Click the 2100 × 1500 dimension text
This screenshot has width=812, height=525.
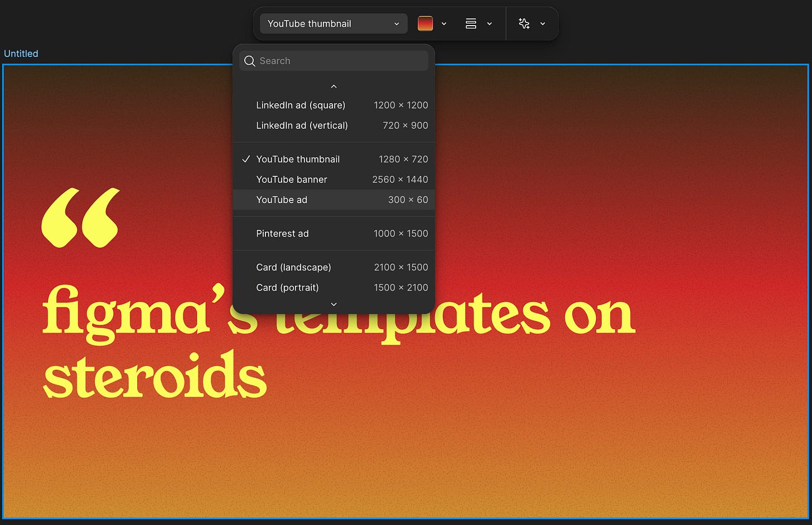[x=400, y=267]
